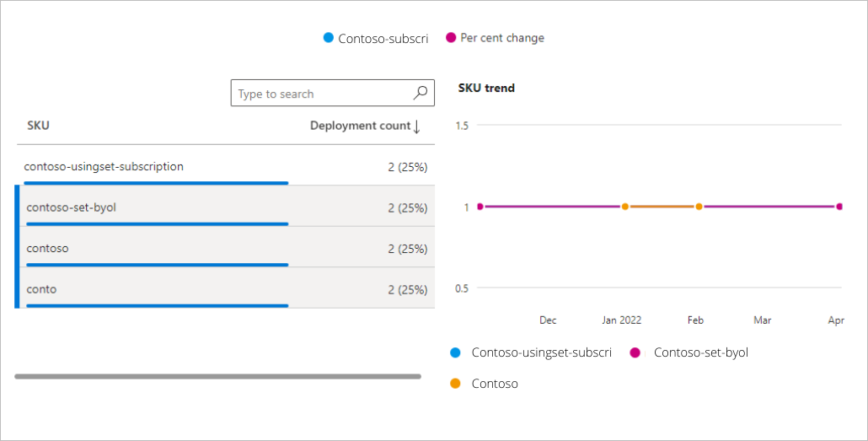
Task: Click the Feb orange data point
Action: pos(699,207)
